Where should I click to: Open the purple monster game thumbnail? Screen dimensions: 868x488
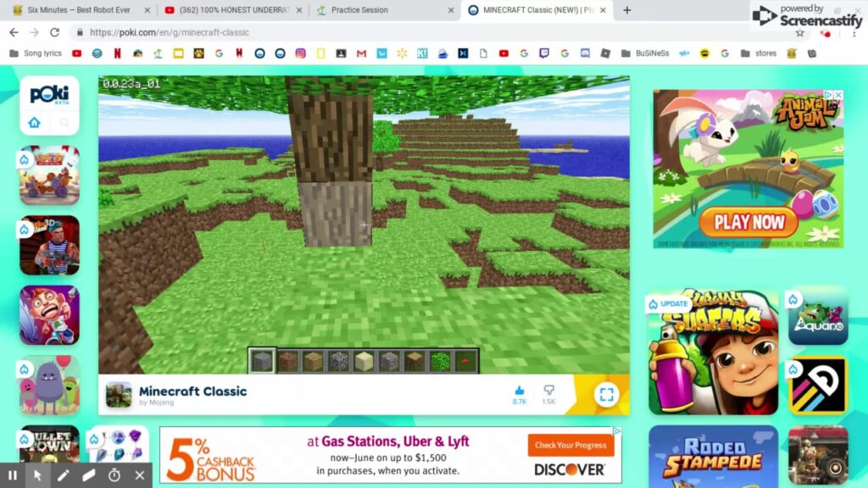[x=49, y=385]
